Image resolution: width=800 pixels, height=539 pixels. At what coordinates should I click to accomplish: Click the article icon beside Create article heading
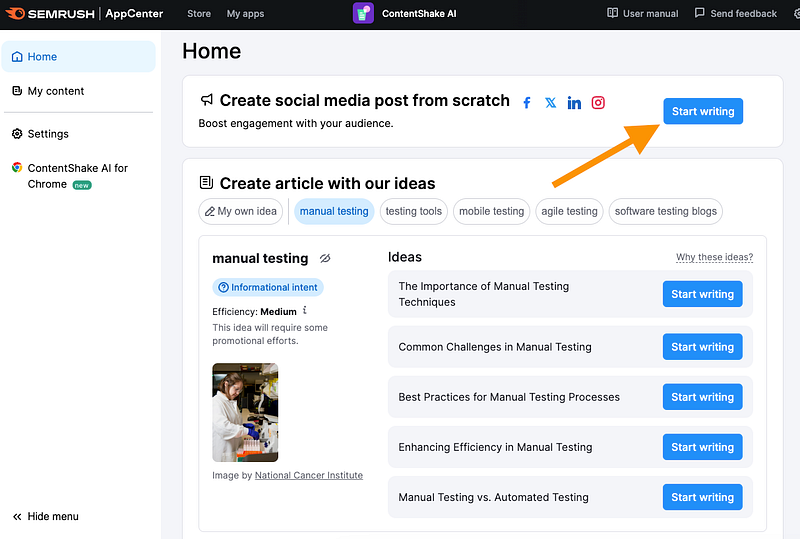(206, 182)
